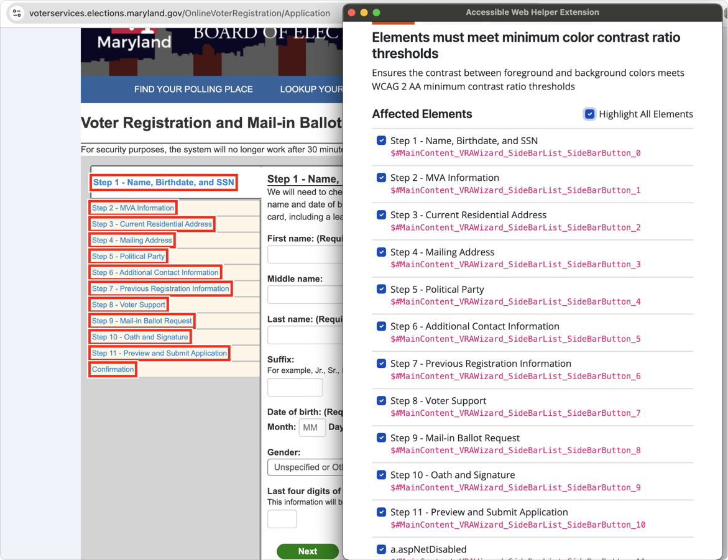Viewport: 728px width, 560px height.
Task: Click the Confirmation sidebar link
Action: 113,369
